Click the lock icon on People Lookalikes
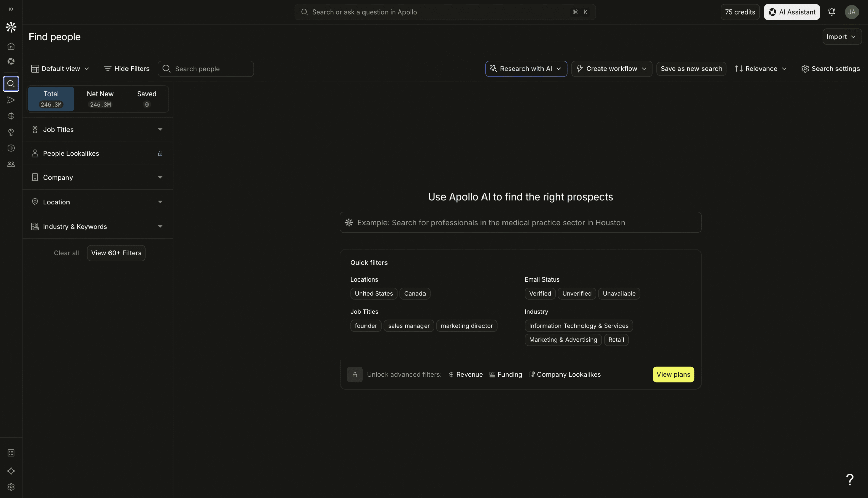Screen dimensions: 868x498 pos(160,153)
